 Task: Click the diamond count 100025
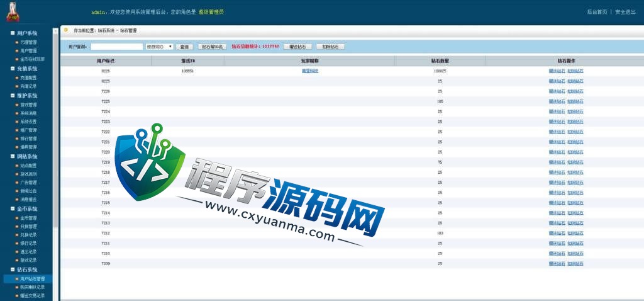pyautogui.click(x=440, y=71)
